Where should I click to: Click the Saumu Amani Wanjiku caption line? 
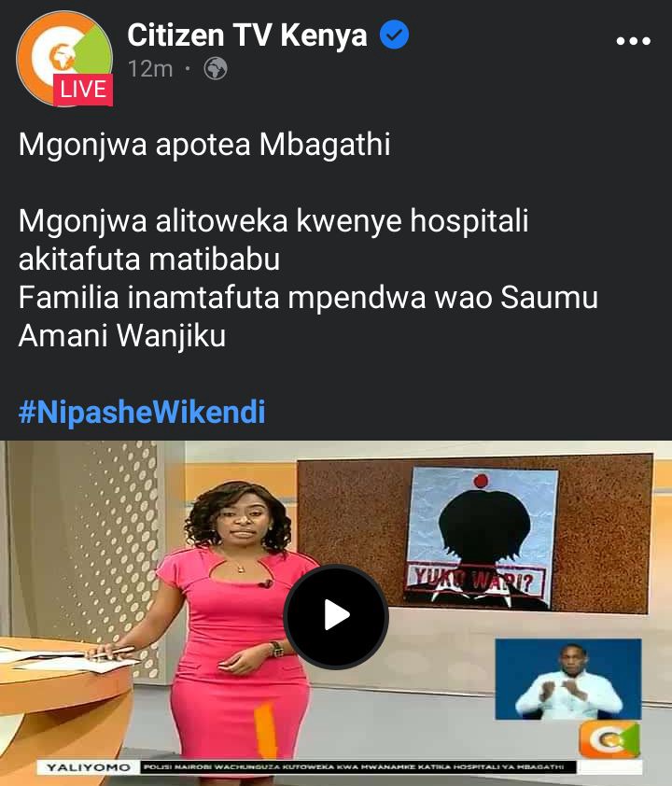[308, 316]
